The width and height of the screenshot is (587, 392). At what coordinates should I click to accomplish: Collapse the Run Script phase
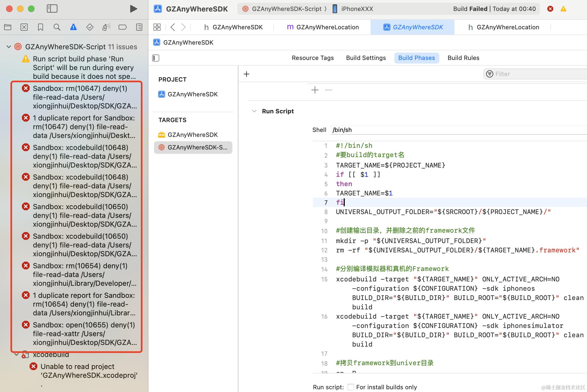pos(254,111)
